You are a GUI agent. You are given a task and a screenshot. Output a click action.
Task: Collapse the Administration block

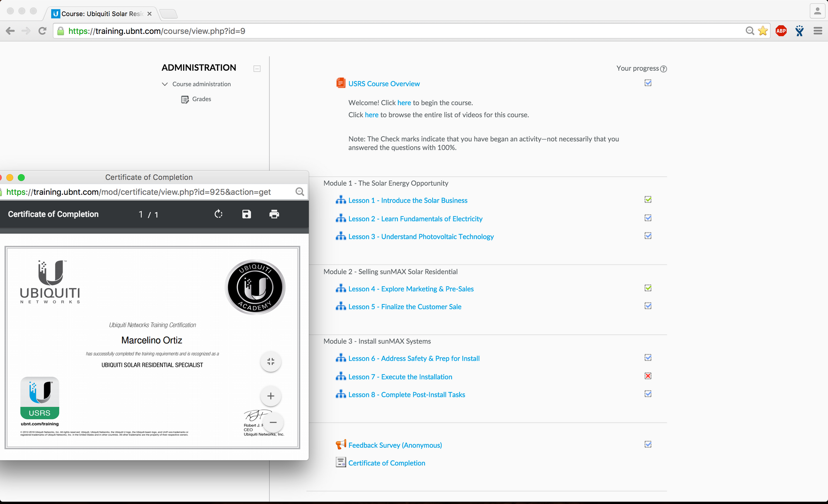point(257,69)
